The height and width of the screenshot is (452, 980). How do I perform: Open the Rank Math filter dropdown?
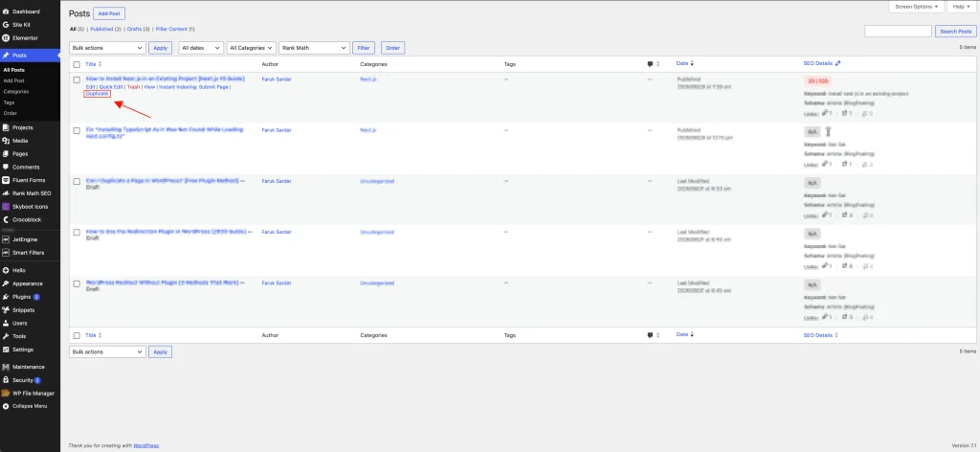314,48
